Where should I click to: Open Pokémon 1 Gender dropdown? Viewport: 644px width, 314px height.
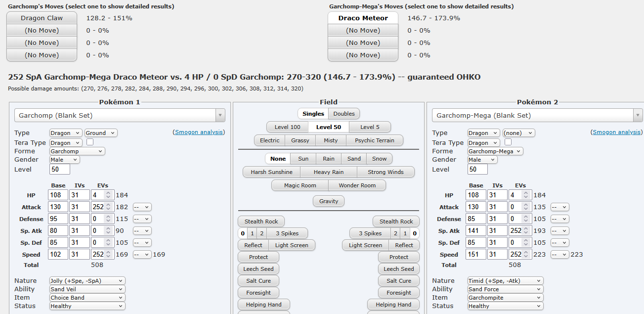(x=65, y=160)
